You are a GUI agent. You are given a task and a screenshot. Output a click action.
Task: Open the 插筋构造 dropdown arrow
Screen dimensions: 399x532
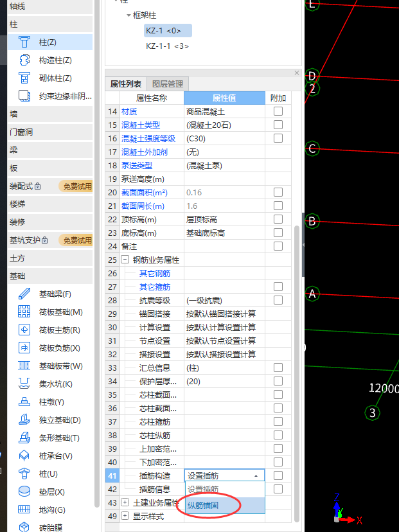pyautogui.click(x=256, y=476)
